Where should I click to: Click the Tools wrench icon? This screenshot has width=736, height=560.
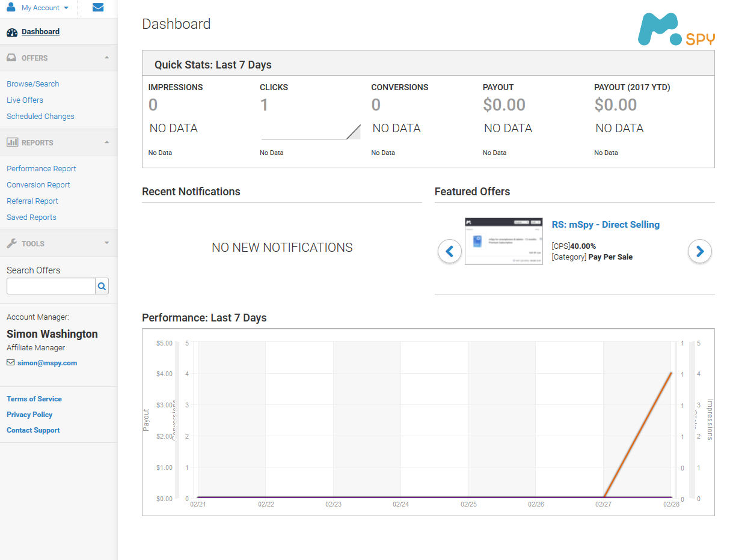11,243
